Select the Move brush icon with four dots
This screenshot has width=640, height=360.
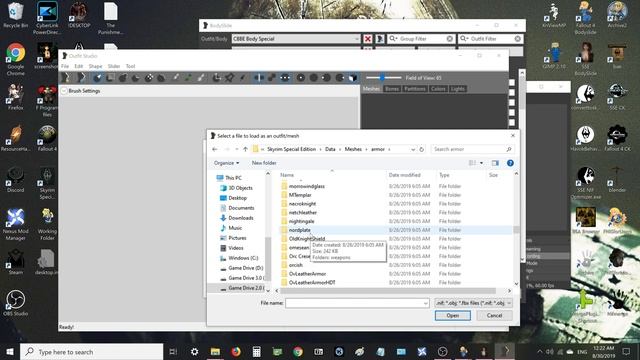[149, 78]
